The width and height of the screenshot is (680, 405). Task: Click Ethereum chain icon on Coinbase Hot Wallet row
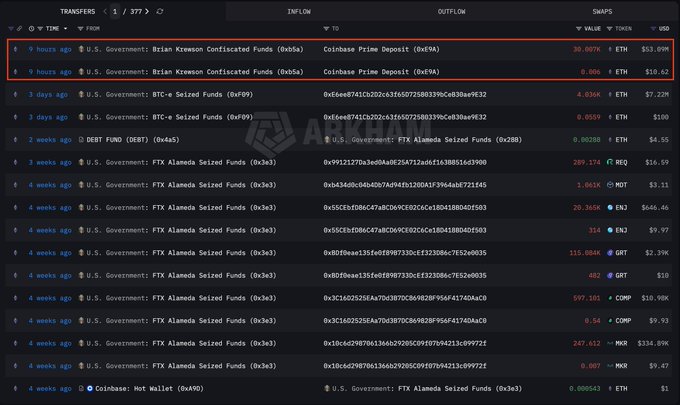(15, 389)
